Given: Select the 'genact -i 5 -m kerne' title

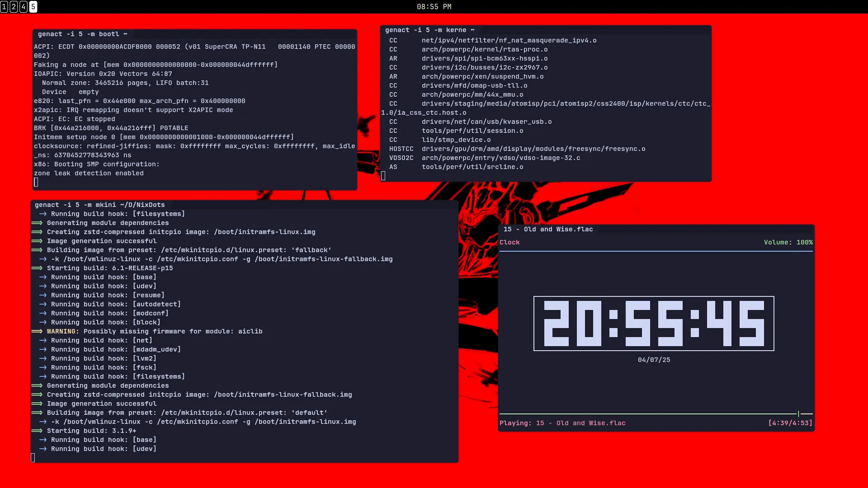Looking at the screenshot, I should 429,30.
